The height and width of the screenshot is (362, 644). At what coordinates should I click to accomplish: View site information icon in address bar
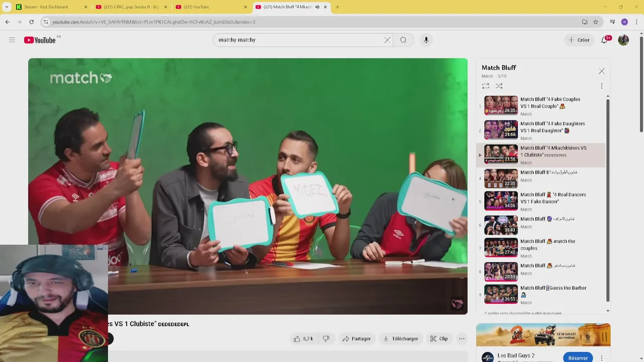tap(46, 22)
